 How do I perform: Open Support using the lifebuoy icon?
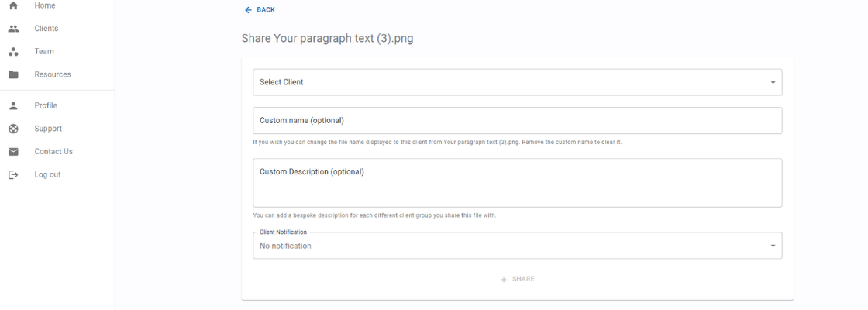[13, 129]
